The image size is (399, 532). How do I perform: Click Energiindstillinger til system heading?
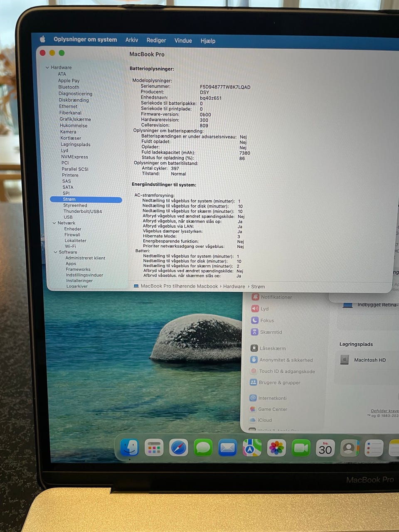coord(164,185)
